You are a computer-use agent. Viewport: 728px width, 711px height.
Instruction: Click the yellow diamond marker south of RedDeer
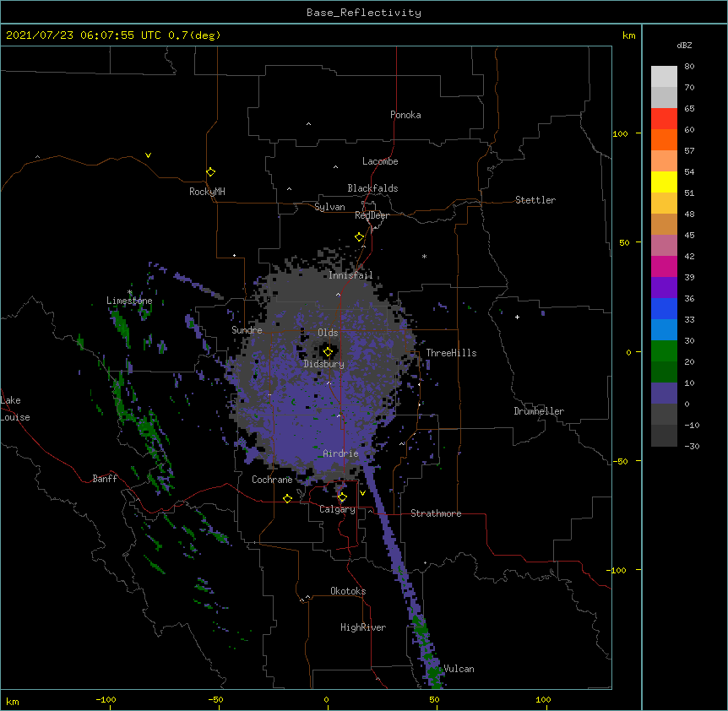[359, 237]
